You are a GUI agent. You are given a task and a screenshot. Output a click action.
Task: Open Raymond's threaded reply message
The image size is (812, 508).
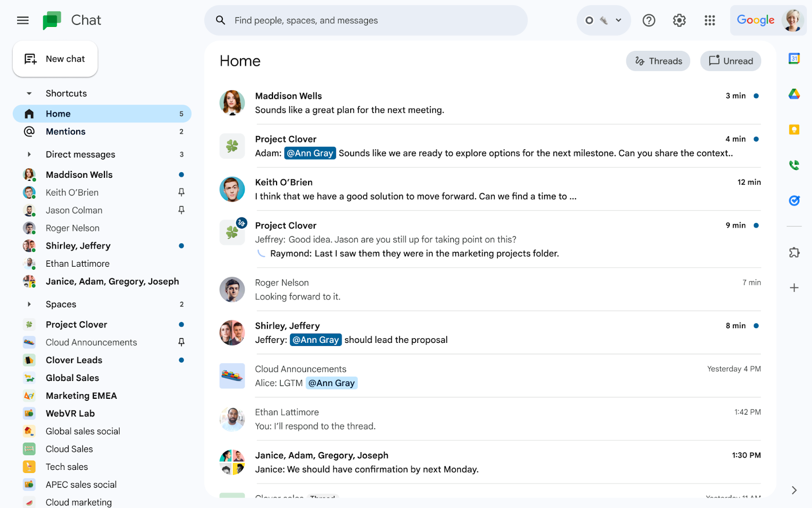tap(414, 253)
